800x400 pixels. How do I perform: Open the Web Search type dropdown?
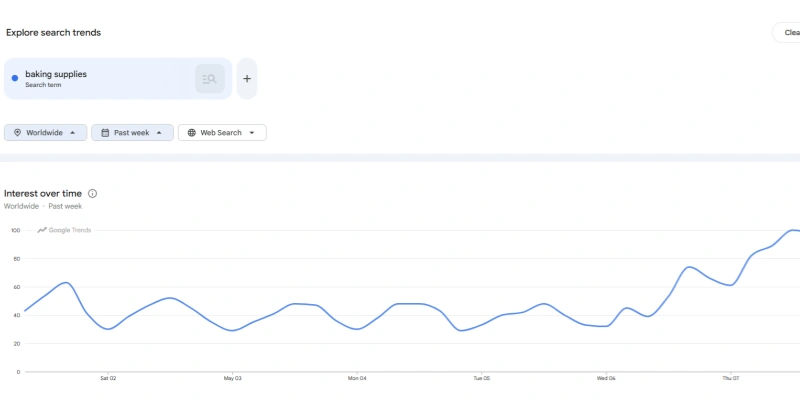coord(222,133)
